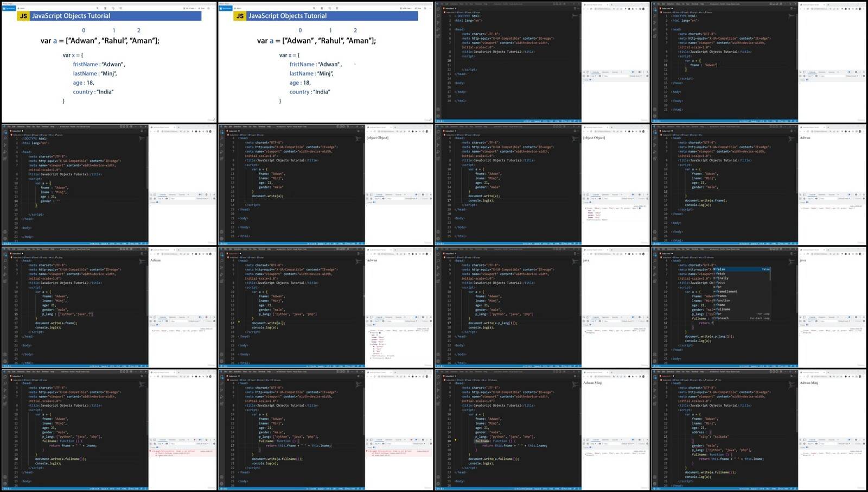Click the gender : "" line being typed
Image resolution: width=868 pixels, height=492 pixels.
click(x=50, y=201)
